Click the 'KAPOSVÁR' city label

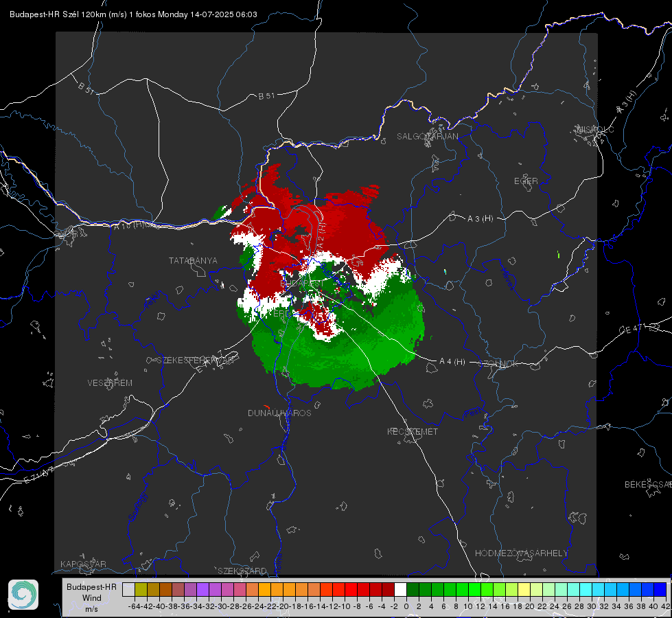tap(83, 564)
